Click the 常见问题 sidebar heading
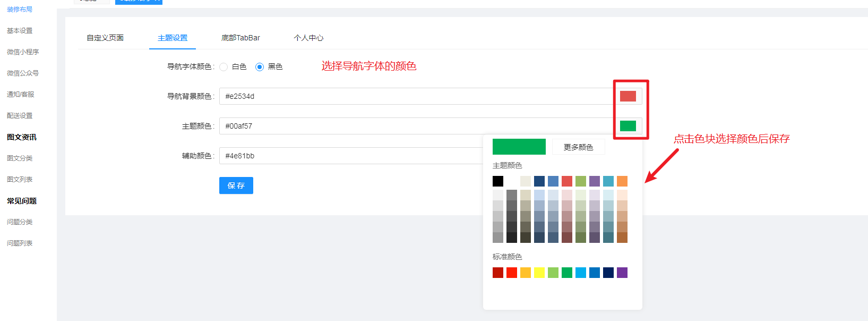The image size is (868, 321). 22,201
